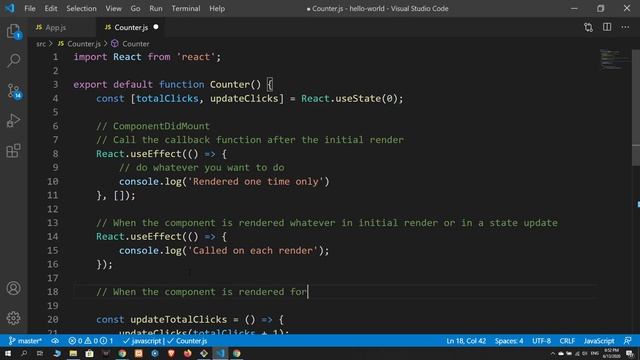Click the Visual Studio Code taskbar icon
Image resolution: width=640 pixels, height=360 pixels.
coord(220,353)
